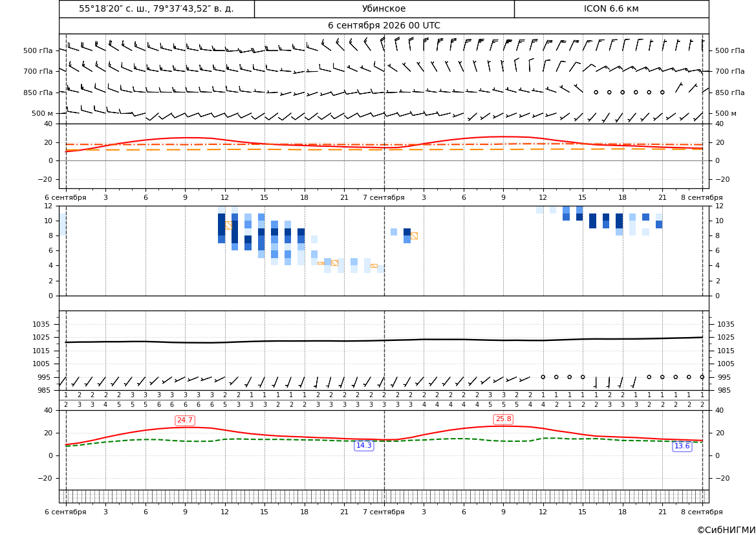Select the Убинское location header cell

pos(384,8)
